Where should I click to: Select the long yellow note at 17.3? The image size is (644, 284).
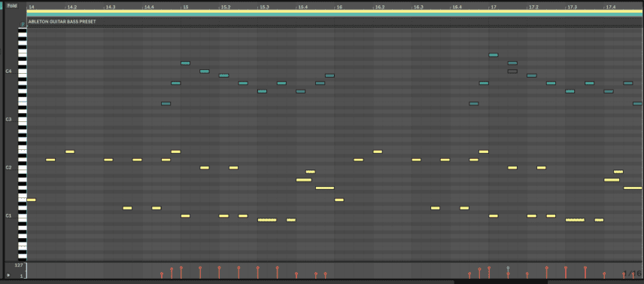(575, 220)
